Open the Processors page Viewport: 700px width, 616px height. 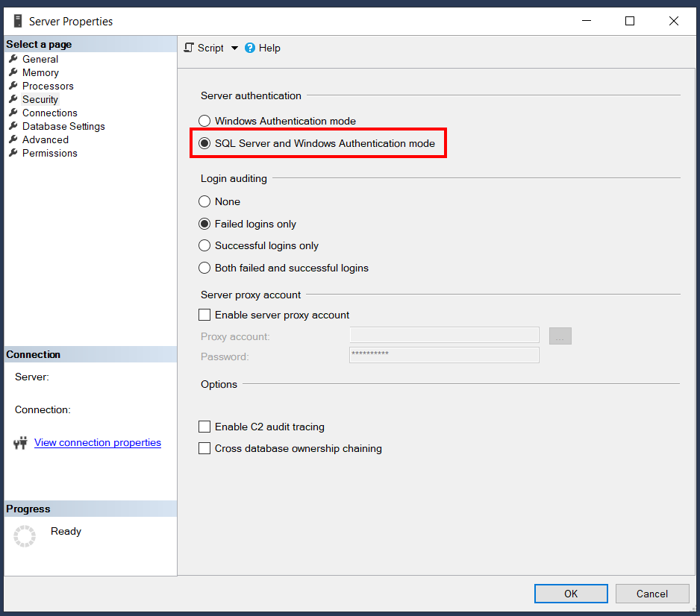point(48,86)
